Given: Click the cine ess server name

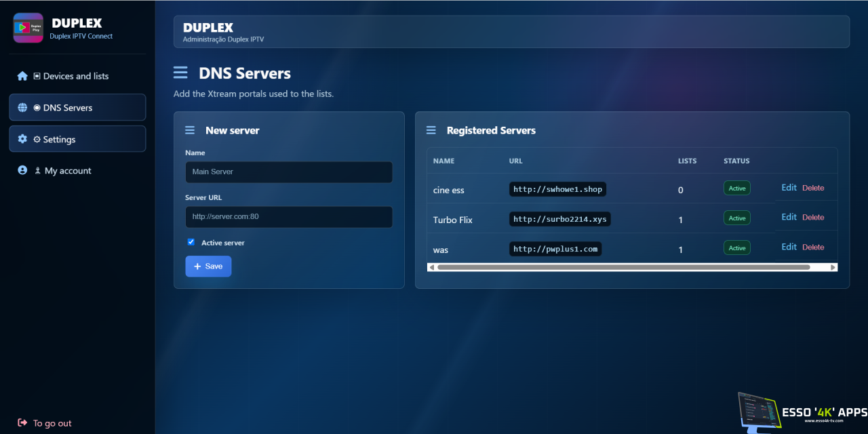Looking at the screenshot, I should coord(449,191).
